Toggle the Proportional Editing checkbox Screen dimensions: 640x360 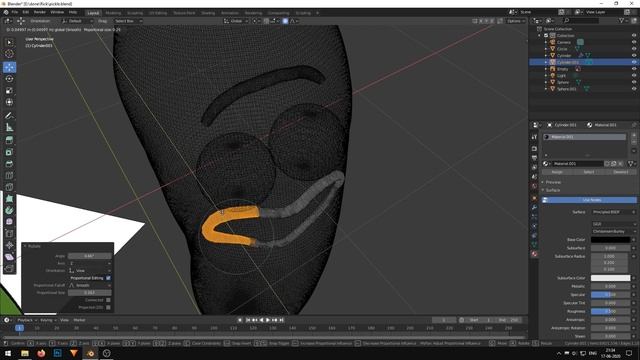click(x=108, y=278)
